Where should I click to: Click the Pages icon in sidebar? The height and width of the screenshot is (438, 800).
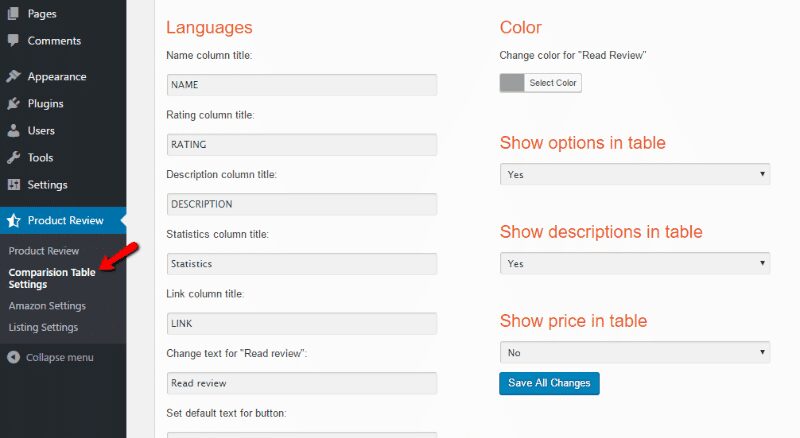(13, 14)
